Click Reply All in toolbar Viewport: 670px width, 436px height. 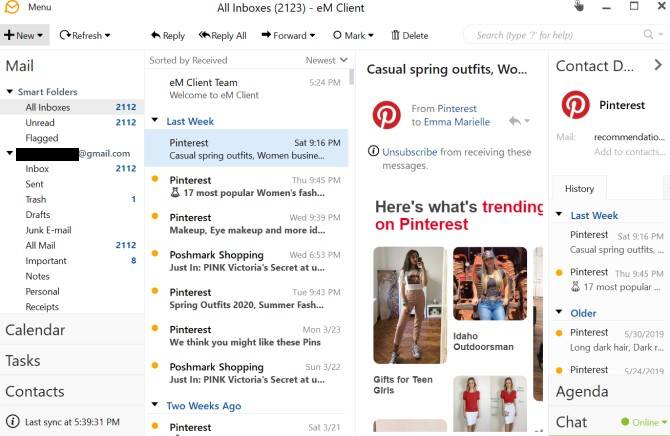click(223, 35)
